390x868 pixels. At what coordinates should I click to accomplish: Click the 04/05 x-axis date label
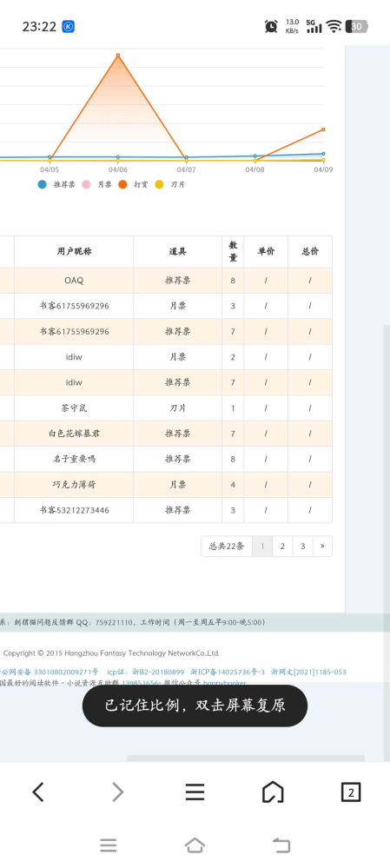tap(50, 169)
